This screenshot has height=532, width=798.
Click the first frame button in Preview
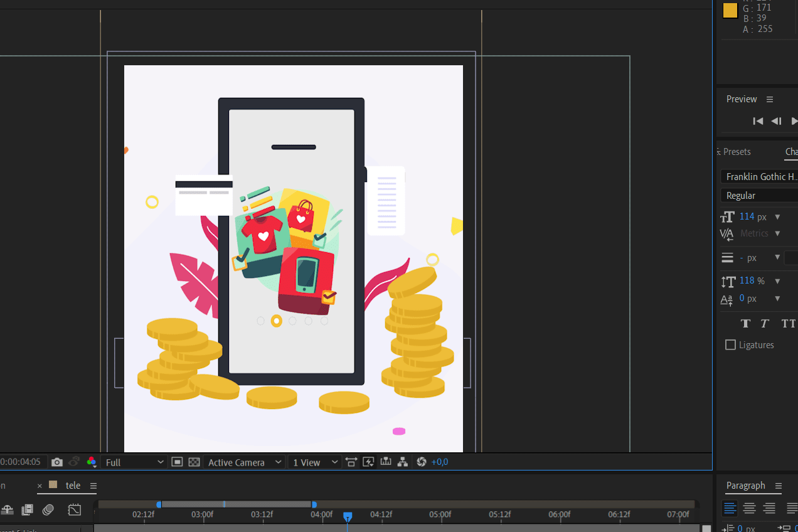point(758,121)
